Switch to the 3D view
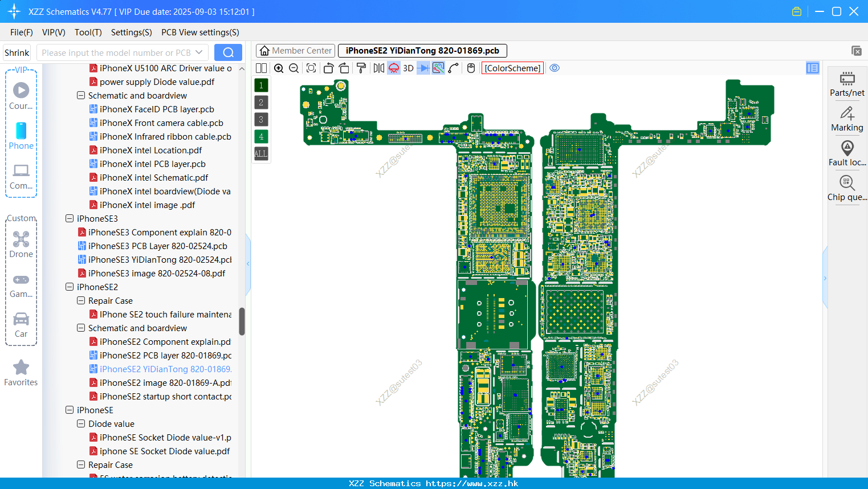The width and height of the screenshot is (868, 489). pyautogui.click(x=408, y=68)
